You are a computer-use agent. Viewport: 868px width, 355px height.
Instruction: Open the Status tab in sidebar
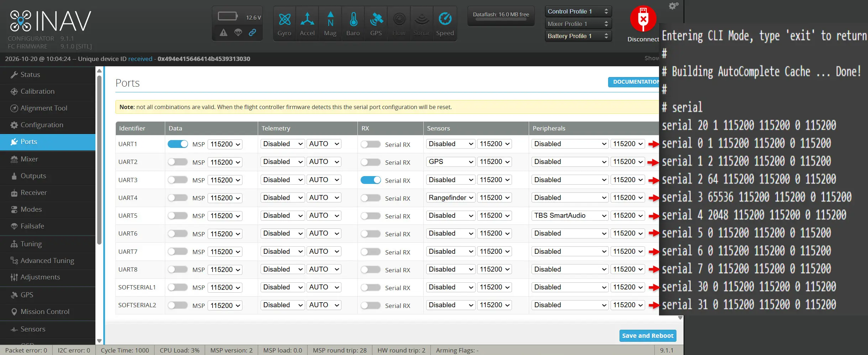(48, 75)
